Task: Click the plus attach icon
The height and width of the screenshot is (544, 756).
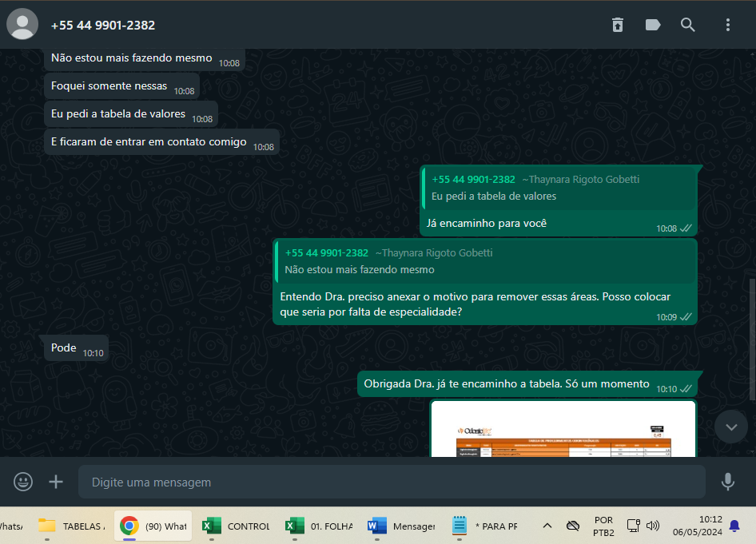Action: tap(56, 482)
